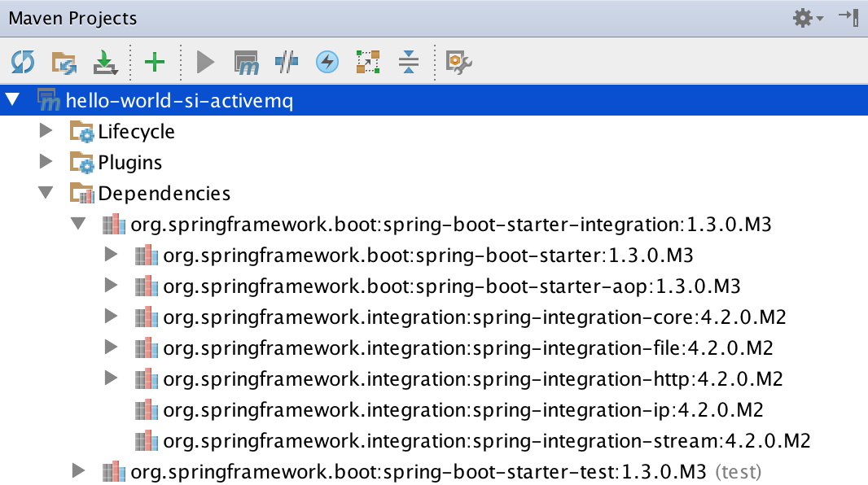The height and width of the screenshot is (485, 868).
Task: Expand spring-boot-starter-test dependency
Action: pos(79,471)
